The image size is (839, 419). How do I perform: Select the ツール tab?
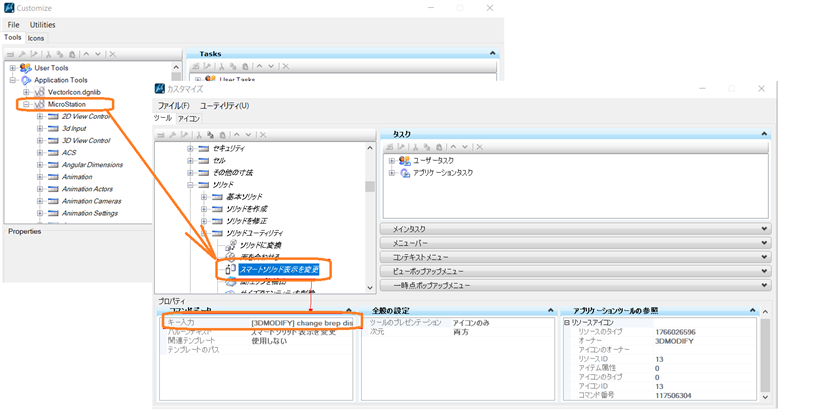[x=163, y=118]
